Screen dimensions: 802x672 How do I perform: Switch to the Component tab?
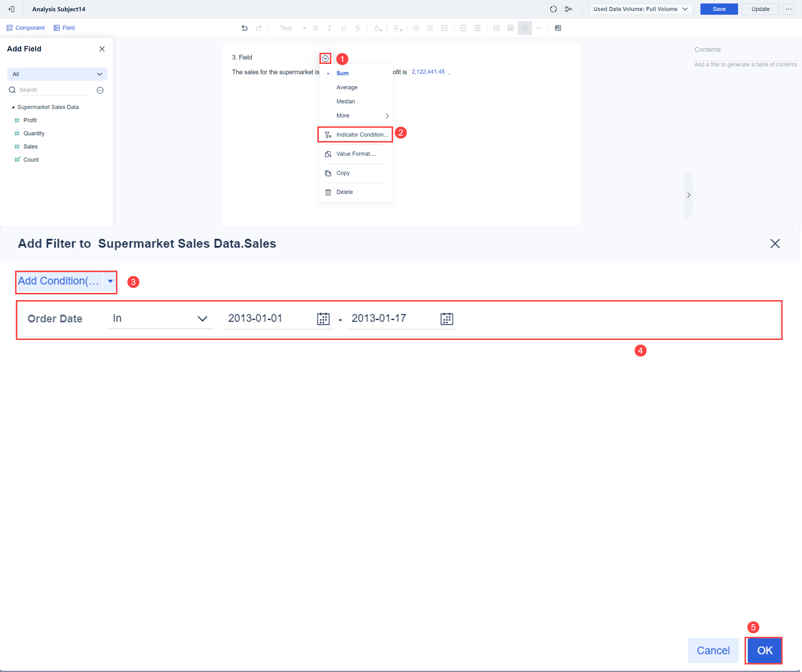25,28
